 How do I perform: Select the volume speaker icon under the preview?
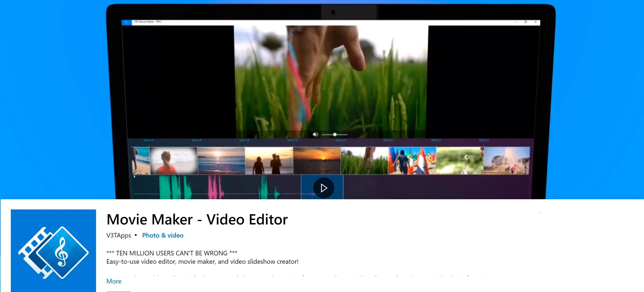[315, 134]
